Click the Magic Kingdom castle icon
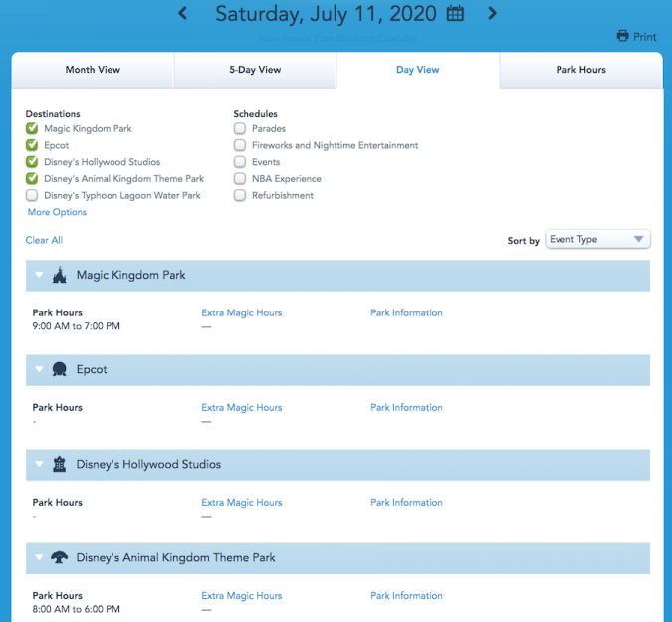672x622 pixels. pos(60,275)
